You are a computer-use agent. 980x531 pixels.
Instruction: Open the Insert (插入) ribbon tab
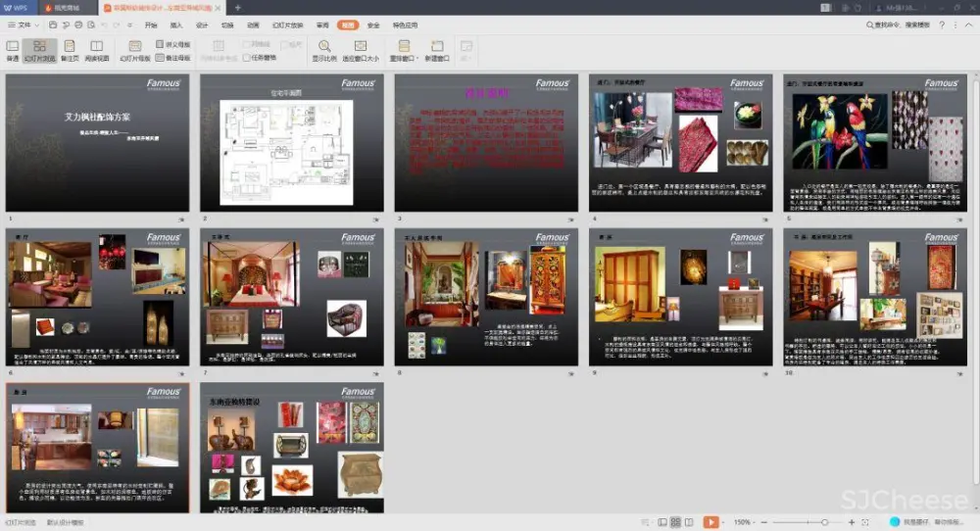[x=176, y=24]
